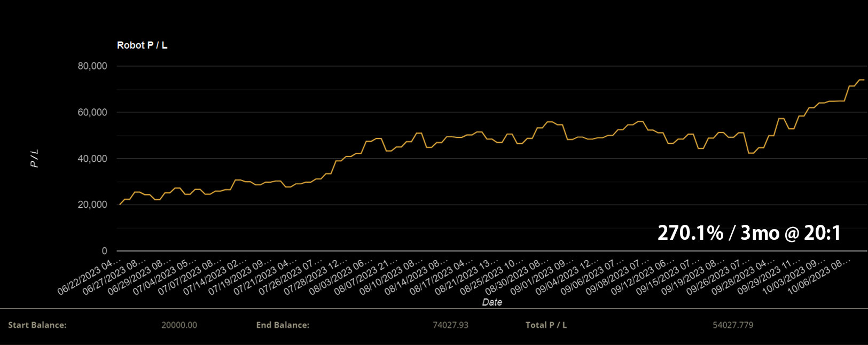Screen dimensions: 868x345
Task: Select the 10/06/2023 date label
Action: [x=818, y=277]
